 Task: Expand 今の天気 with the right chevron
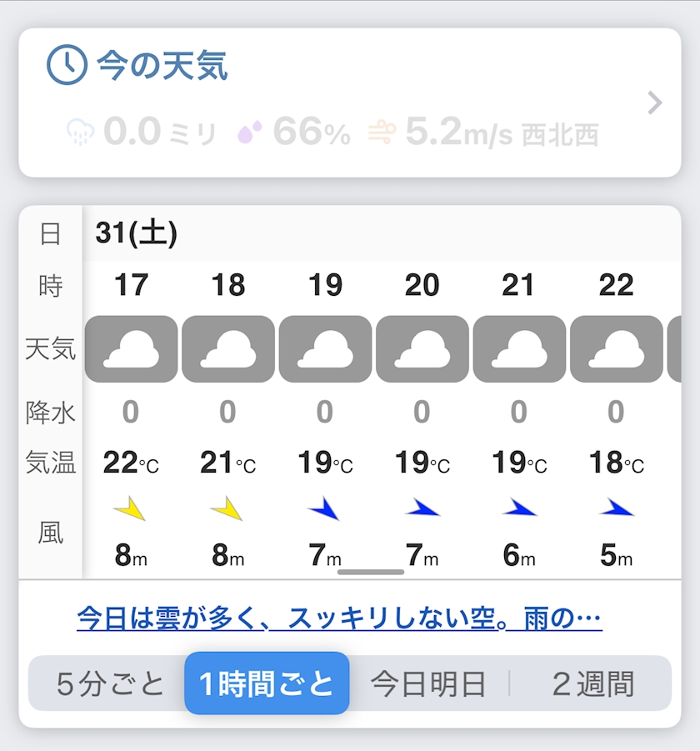click(655, 103)
